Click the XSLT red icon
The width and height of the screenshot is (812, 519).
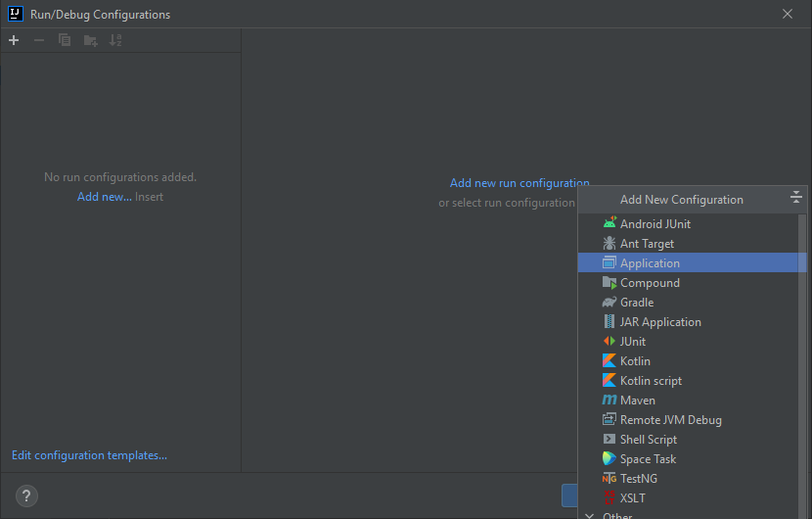click(x=609, y=497)
